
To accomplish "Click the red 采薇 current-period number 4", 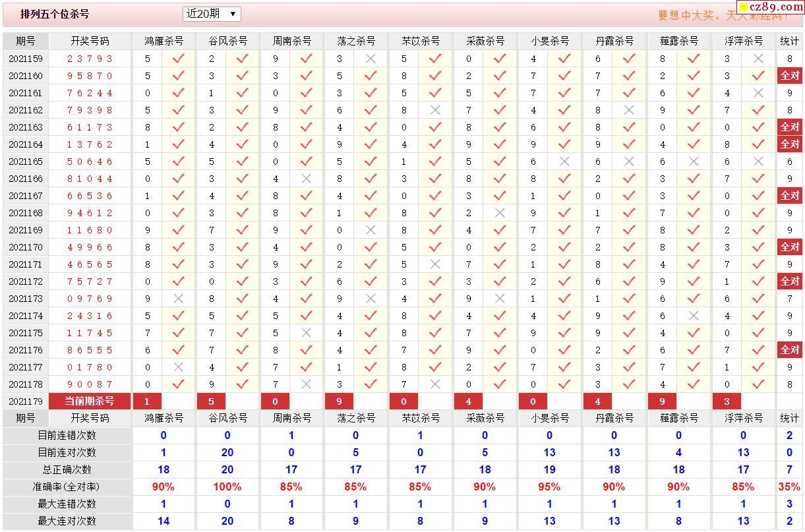I will [x=468, y=401].
